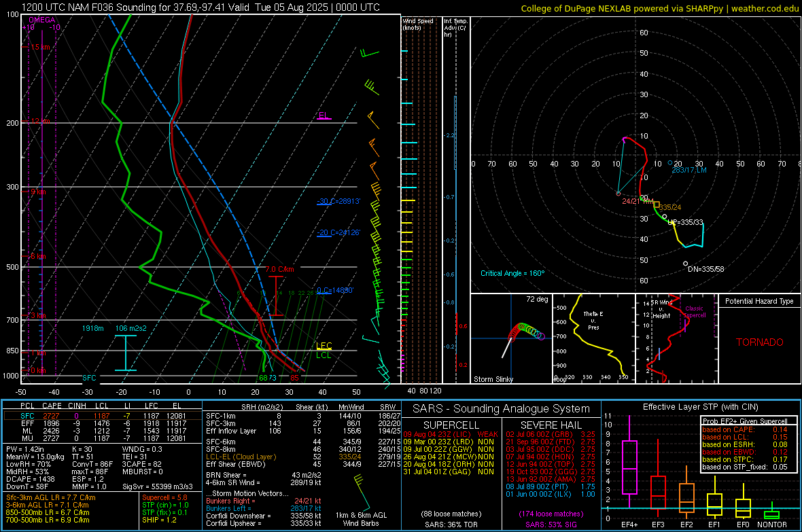Image resolution: width=802 pixels, height=532 pixels.
Task: Click the BRN Shear = 43 m2/s2 line
Action: [264, 475]
